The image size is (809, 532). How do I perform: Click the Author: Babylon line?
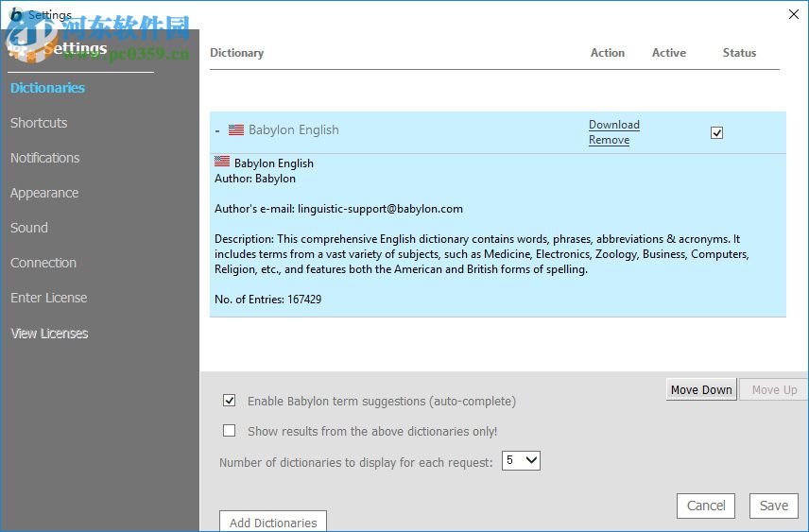pos(255,179)
